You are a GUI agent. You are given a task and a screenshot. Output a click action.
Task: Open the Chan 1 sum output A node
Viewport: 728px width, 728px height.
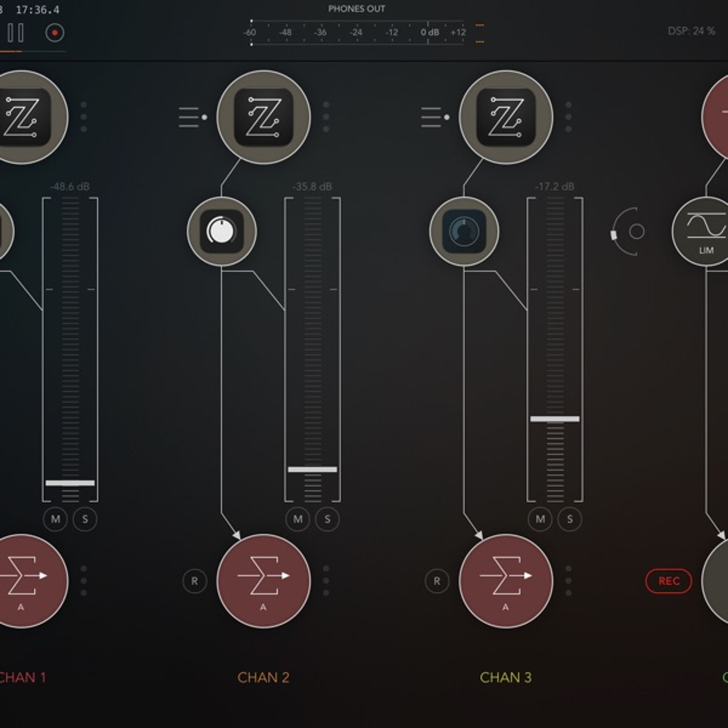tap(22, 581)
